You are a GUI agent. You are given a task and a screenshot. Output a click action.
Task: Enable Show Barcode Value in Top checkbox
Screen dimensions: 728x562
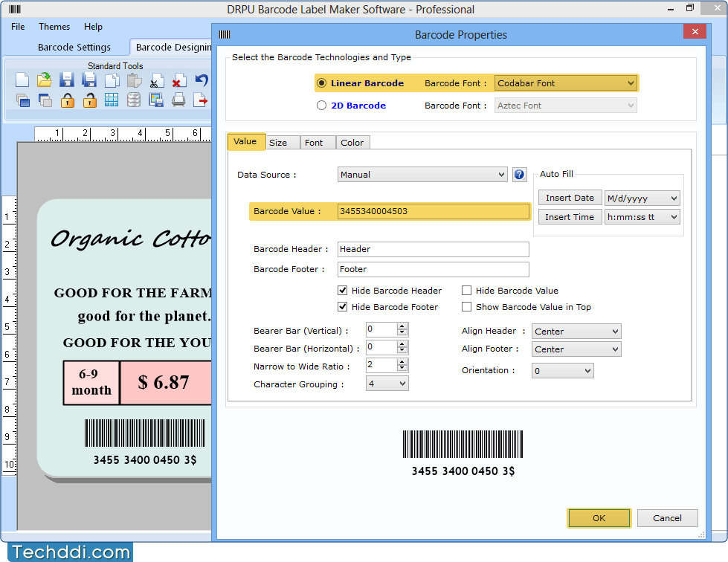pyautogui.click(x=466, y=307)
